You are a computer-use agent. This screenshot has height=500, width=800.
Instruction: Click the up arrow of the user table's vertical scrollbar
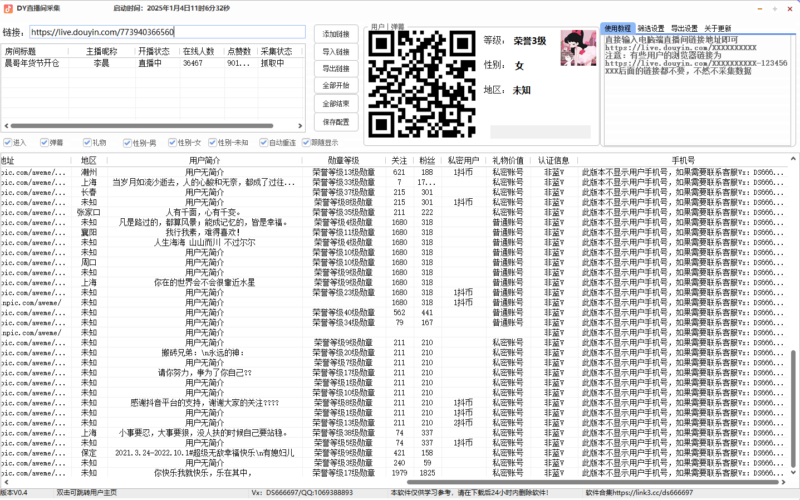click(x=793, y=159)
